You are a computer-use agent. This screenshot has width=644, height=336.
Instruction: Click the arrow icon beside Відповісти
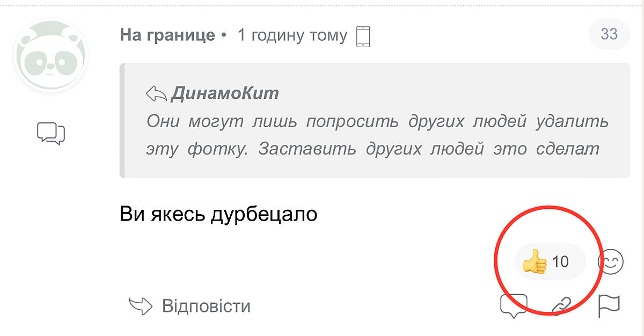(x=141, y=306)
